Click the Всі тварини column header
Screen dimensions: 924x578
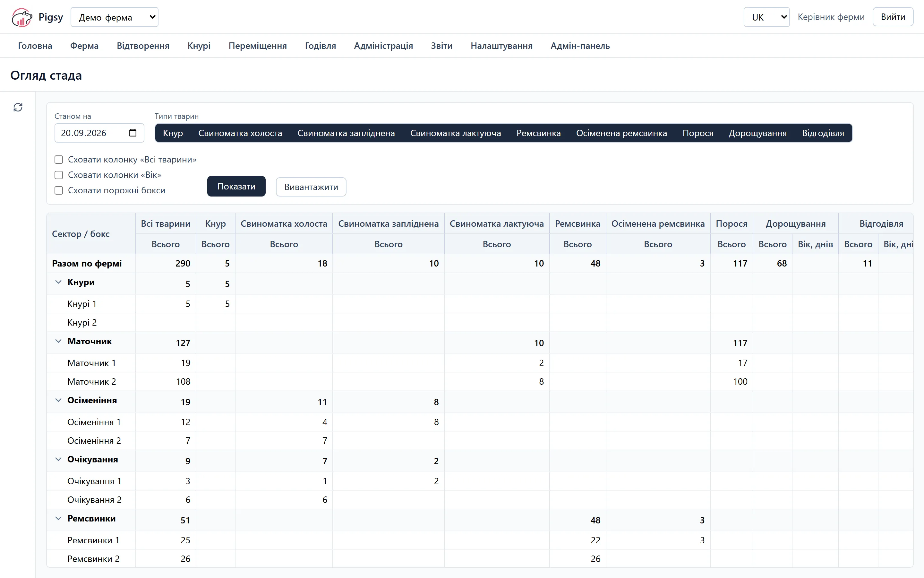coord(166,223)
